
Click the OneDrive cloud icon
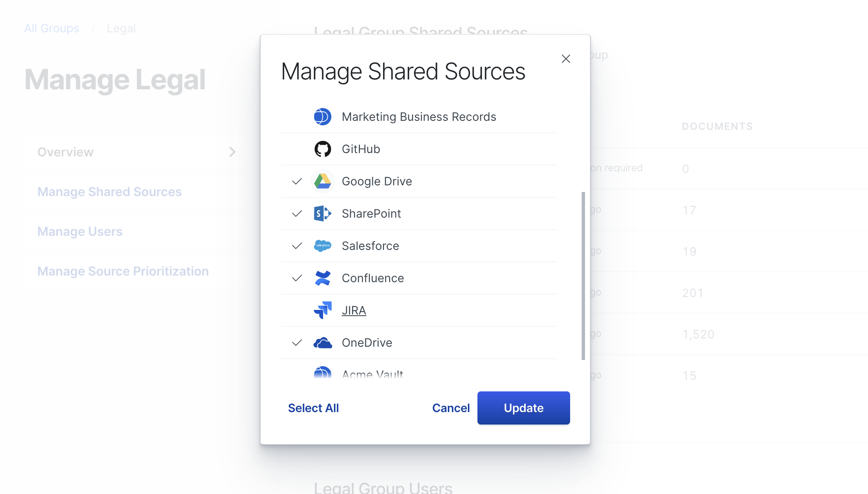pos(323,343)
